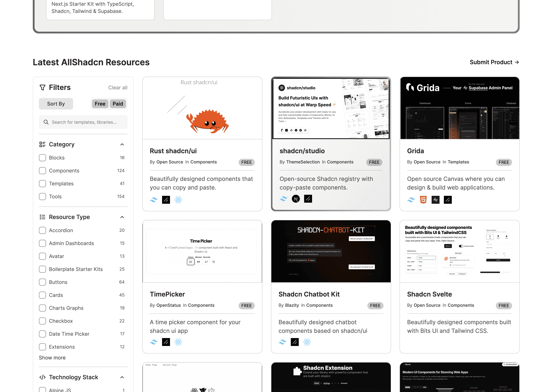Click the React icon on Rust shadcn/ui card
This screenshot has height=392, width=560.
(178, 200)
